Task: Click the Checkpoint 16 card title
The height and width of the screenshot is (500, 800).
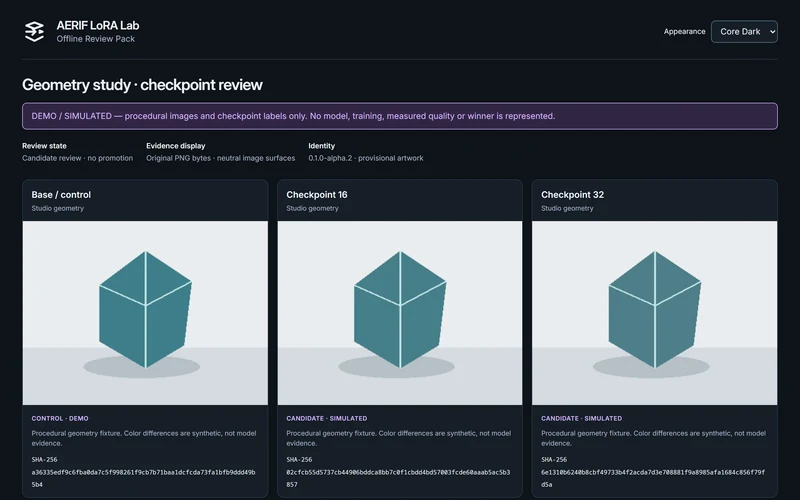Action: coord(317,195)
